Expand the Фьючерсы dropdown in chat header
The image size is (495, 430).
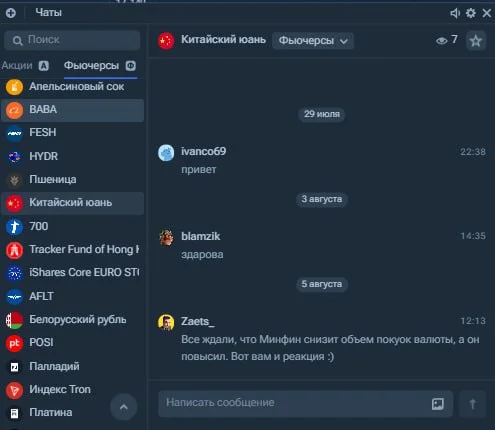coord(313,41)
